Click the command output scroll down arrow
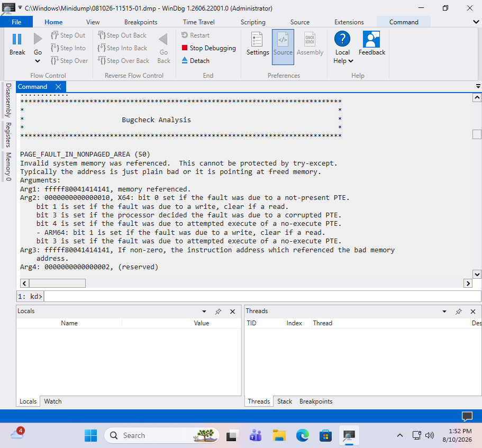The image size is (482, 448). [x=477, y=274]
